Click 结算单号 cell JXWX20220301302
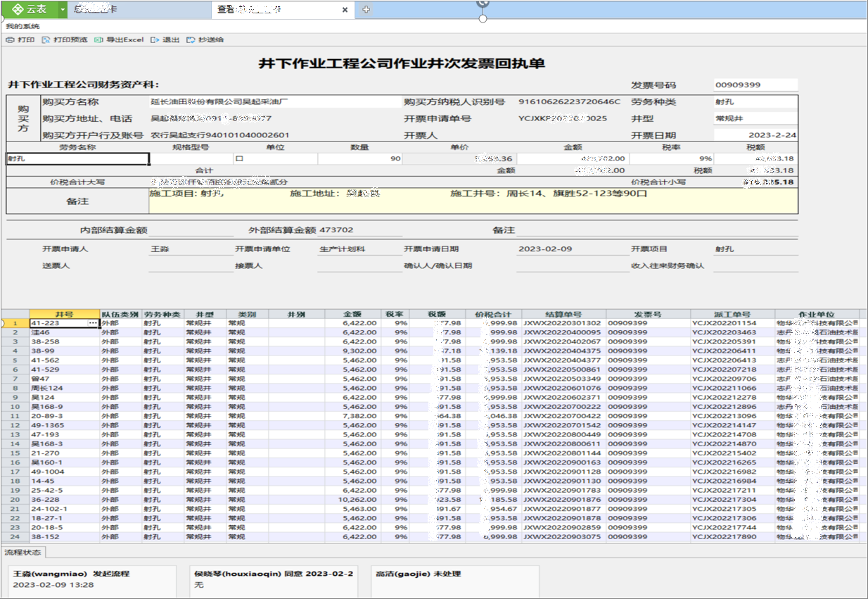Viewport: 868px width, 599px height. point(563,323)
